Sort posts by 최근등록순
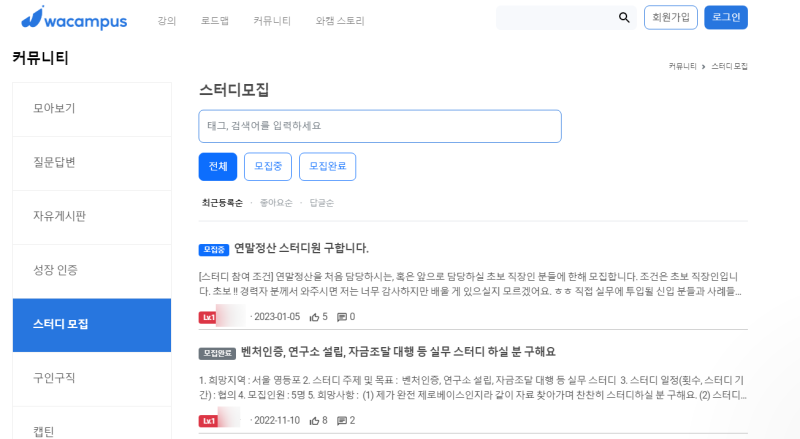Screen dimensions: 800x439 (x=222, y=203)
